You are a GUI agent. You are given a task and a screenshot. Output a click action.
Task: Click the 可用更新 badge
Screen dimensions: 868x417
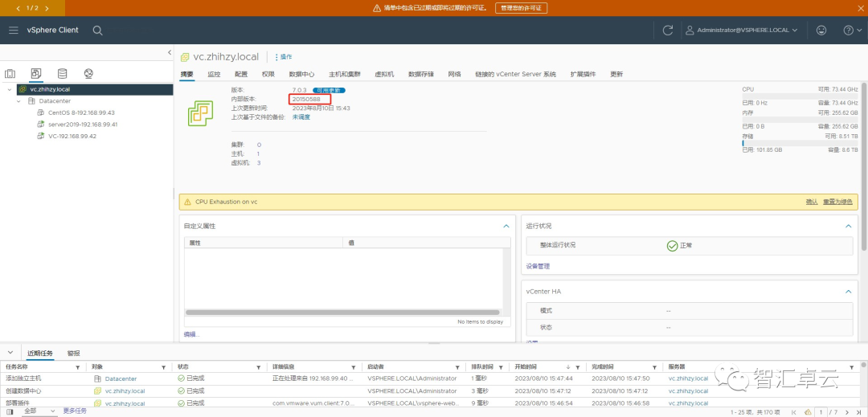[330, 90]
